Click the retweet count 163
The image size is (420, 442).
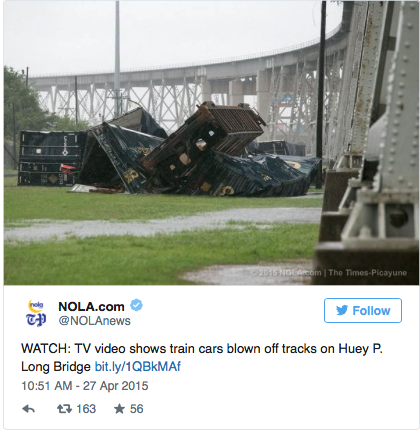pos(86,409)
